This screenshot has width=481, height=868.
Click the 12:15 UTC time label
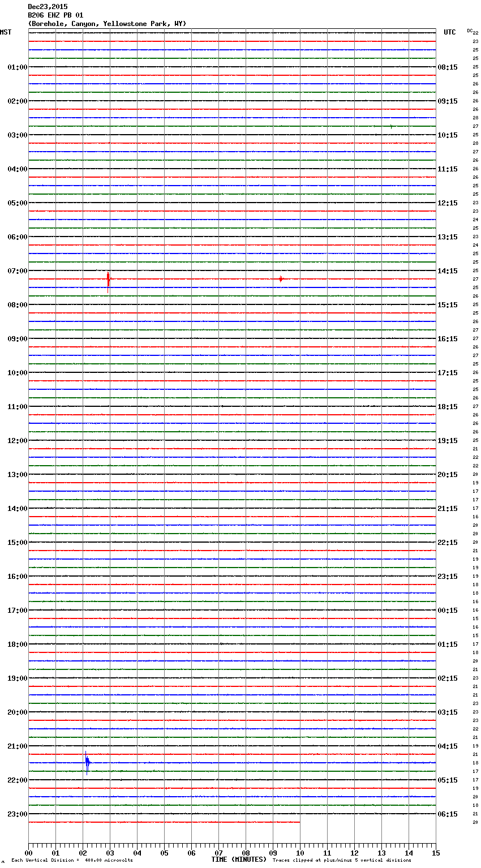coord(448,203)
